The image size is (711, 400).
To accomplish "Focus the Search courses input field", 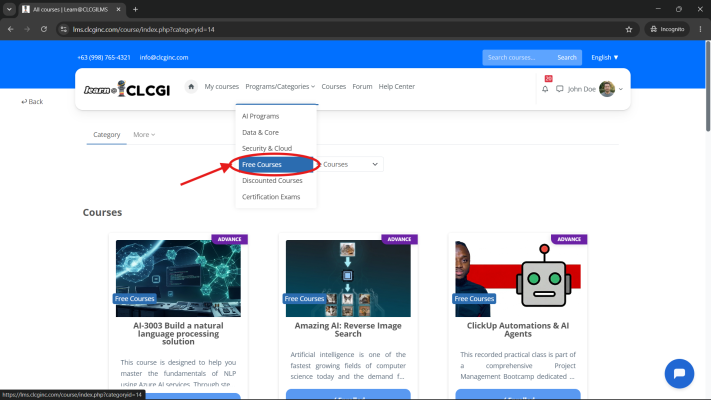I will click(x=518, y=58).
